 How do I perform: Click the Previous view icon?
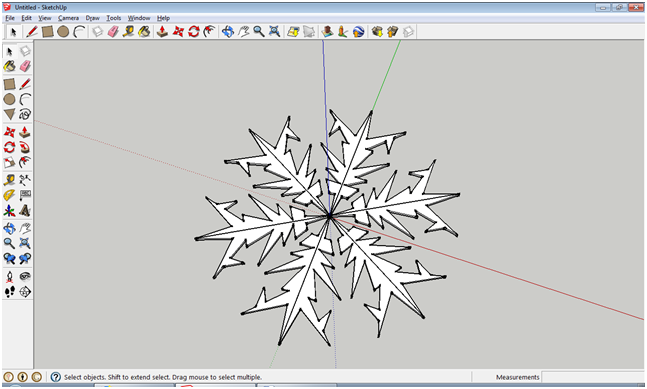9,259
